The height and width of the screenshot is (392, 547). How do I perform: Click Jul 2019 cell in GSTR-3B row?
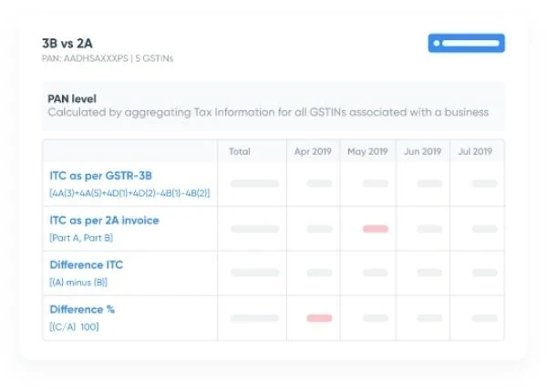click(x=484, y=183)
